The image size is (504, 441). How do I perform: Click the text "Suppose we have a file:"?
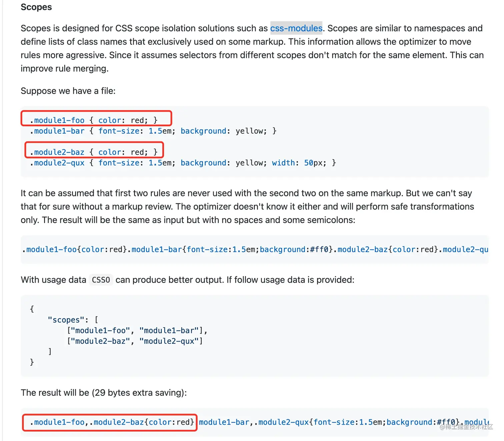[x=68, y=91]
